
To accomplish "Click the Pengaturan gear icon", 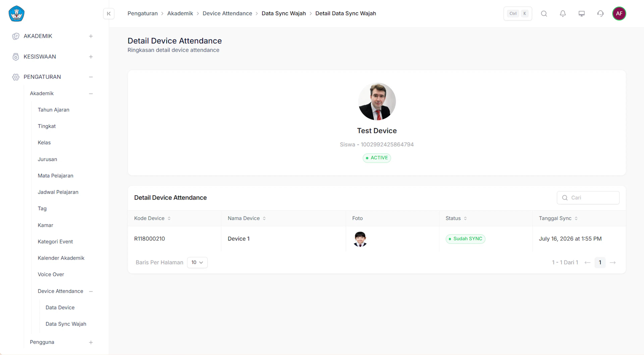I will click(x=16, y=77).
